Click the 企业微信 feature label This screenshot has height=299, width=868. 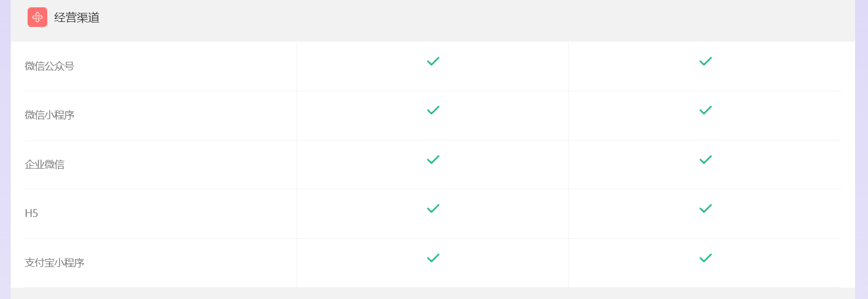pos(44,165)
